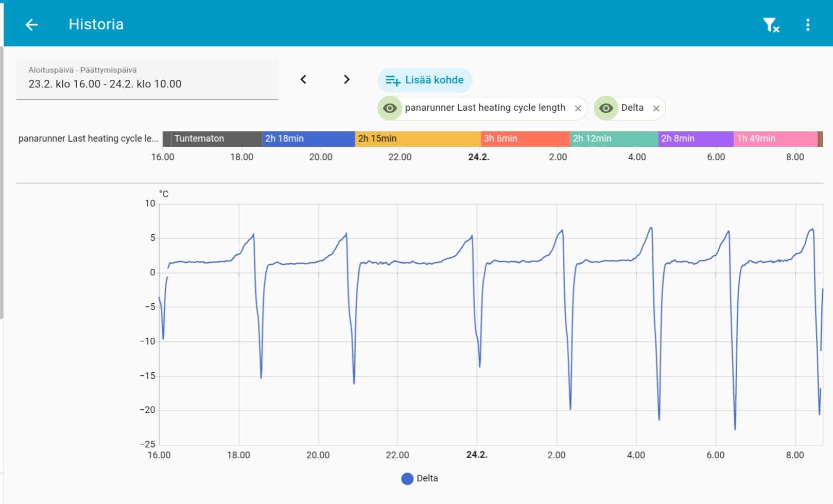Viewport: 833px width, 504px height.
Task: Click the Lisää kohde button
Action: coord(425,80)
